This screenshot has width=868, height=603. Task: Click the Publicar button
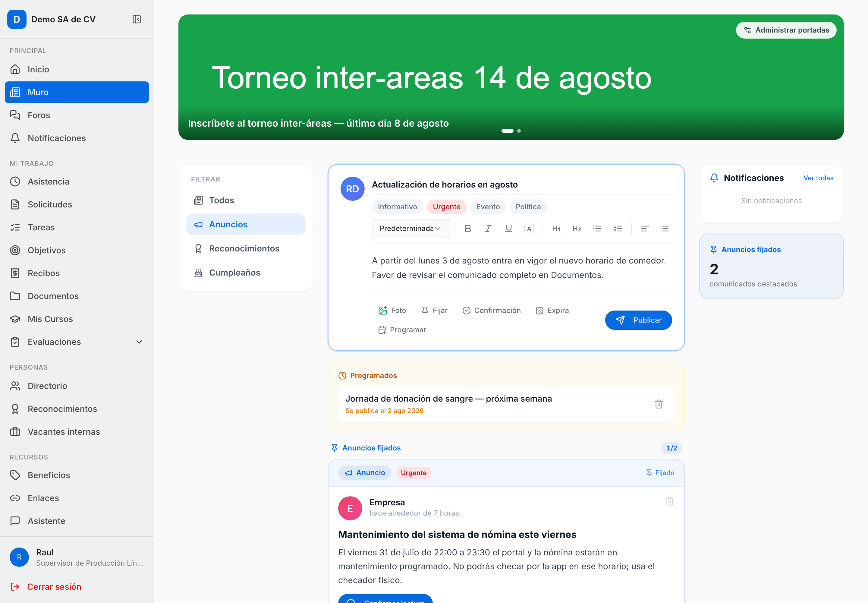[638, 320]
